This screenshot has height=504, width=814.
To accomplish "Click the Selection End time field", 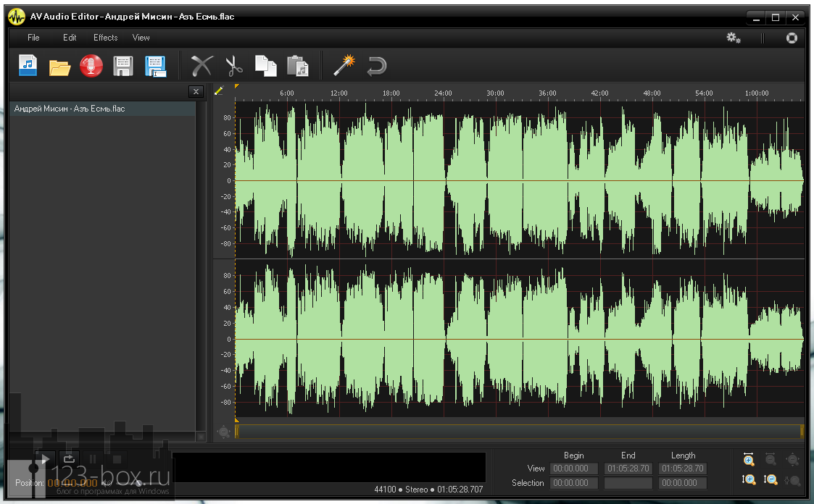I will point(628,483).
